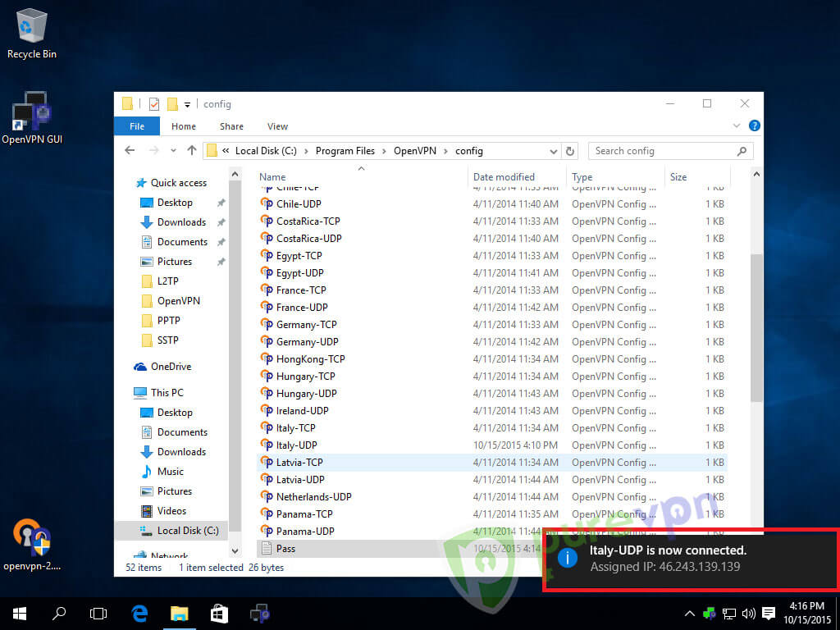Click Local Disk (C:) breadcrumb
Viewport: 840px width, 630px height.
tap(266, 151)
